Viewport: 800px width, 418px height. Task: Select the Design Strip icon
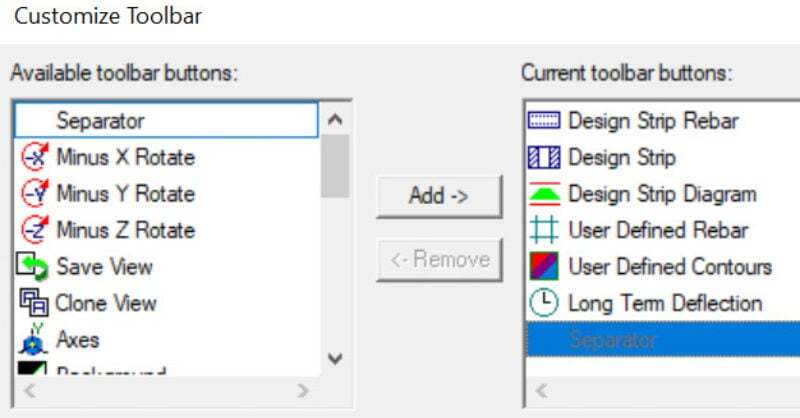coord(544,157)
